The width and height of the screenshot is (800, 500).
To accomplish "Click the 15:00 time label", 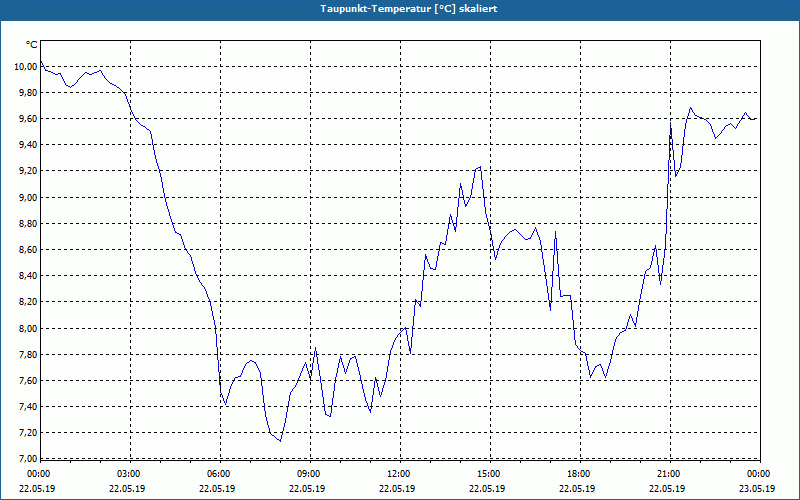I will [x=489, y=473].
